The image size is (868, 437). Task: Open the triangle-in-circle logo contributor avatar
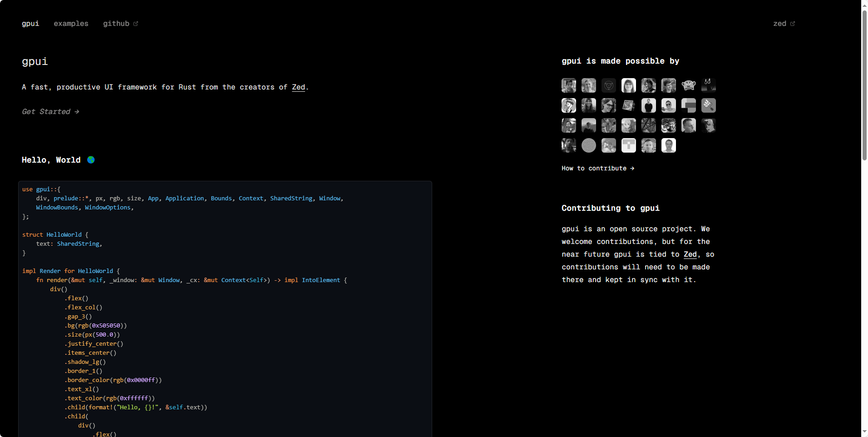tap(609, 85)
